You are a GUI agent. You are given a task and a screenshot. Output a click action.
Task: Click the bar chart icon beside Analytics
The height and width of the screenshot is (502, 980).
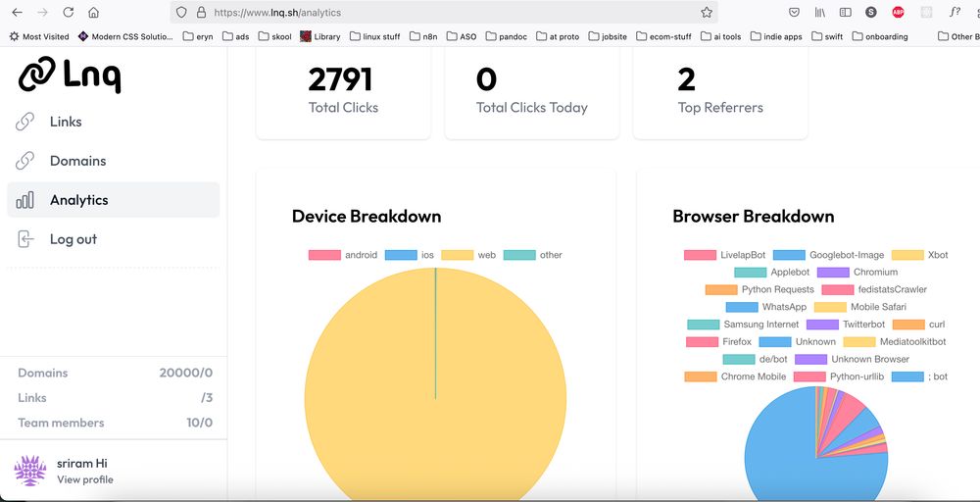25,200
